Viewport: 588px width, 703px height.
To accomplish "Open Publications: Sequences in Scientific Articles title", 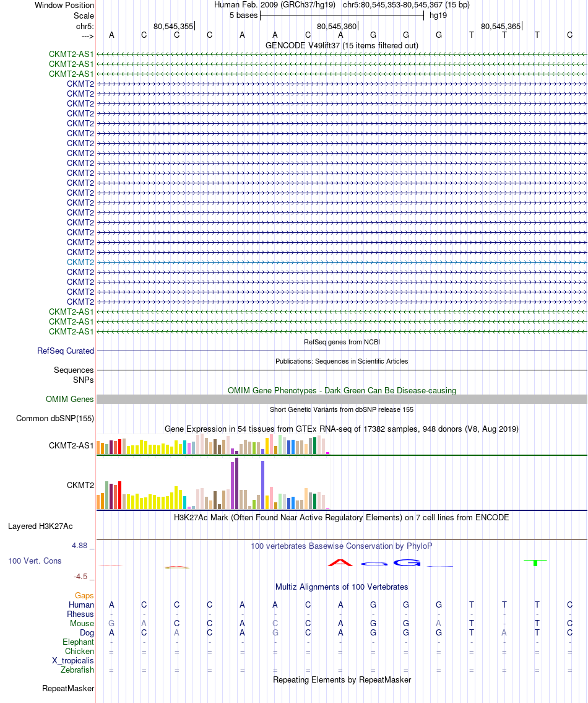I will tap(342, 361).
